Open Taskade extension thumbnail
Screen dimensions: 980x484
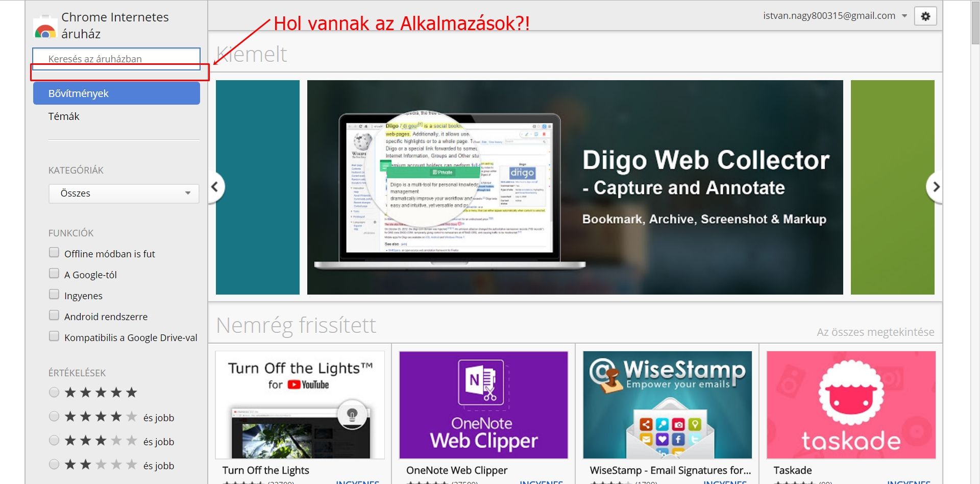coord(851,405)
